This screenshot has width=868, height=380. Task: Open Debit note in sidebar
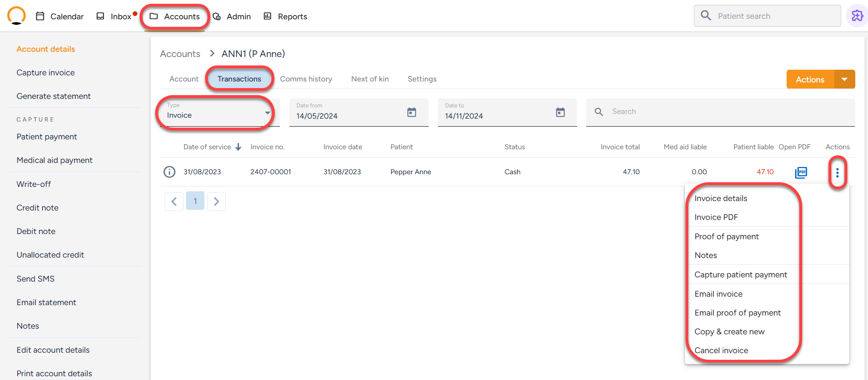(36, 231)
